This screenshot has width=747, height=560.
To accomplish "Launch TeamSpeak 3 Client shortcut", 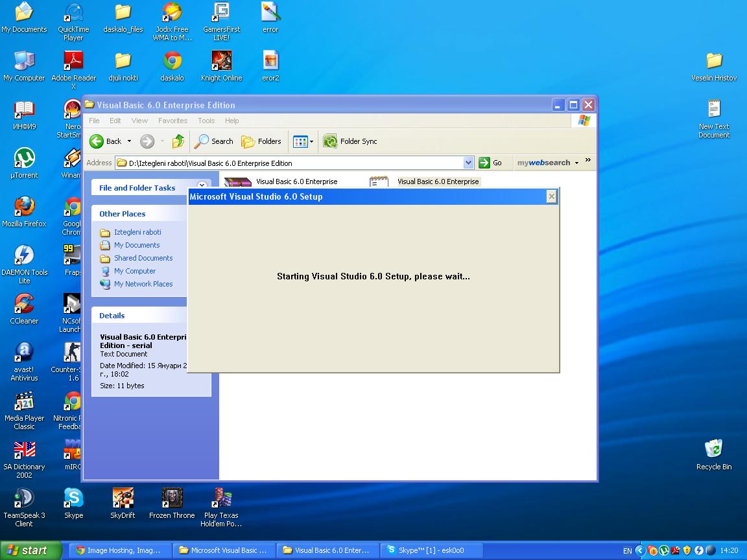I will coord(24,507).
